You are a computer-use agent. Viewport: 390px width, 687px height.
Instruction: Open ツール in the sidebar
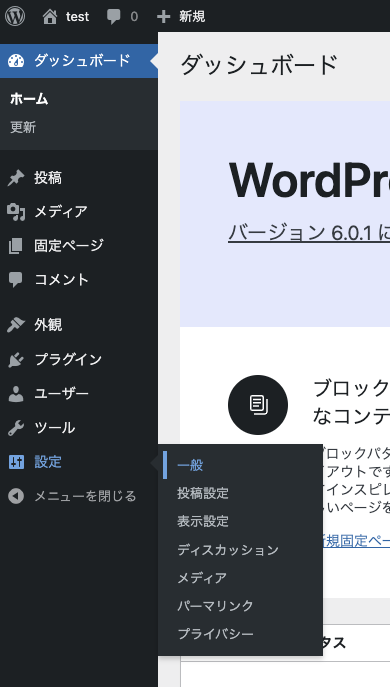55,428
